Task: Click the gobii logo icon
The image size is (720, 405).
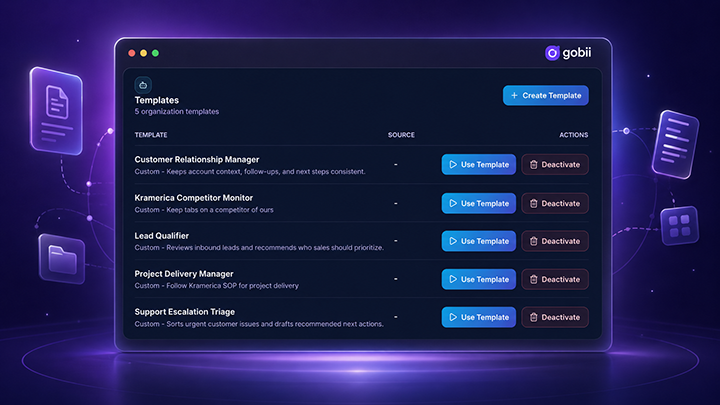Action: (x=552, y=53)
